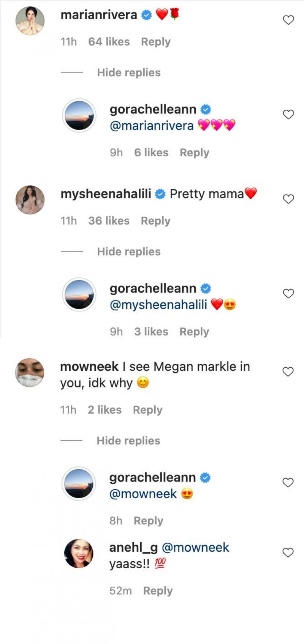Open marianrivera's profile picture
Viewport: 304px width, 644px height.
point(30,20)
